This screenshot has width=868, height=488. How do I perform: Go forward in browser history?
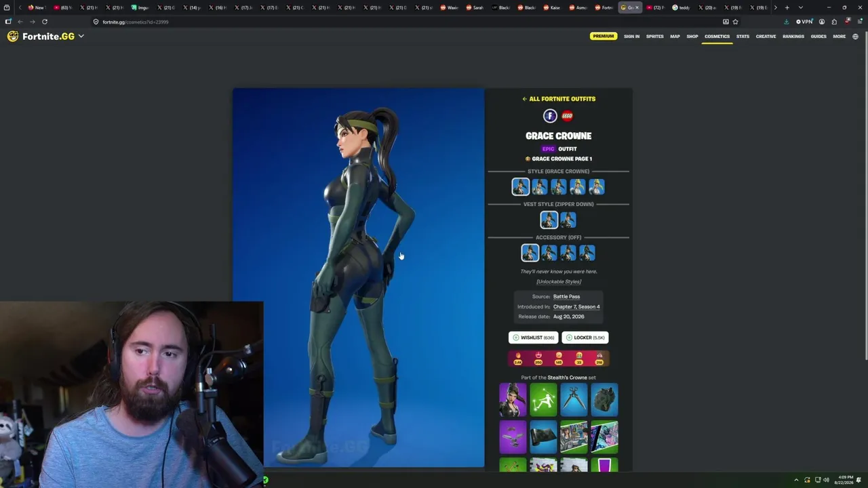32,22
